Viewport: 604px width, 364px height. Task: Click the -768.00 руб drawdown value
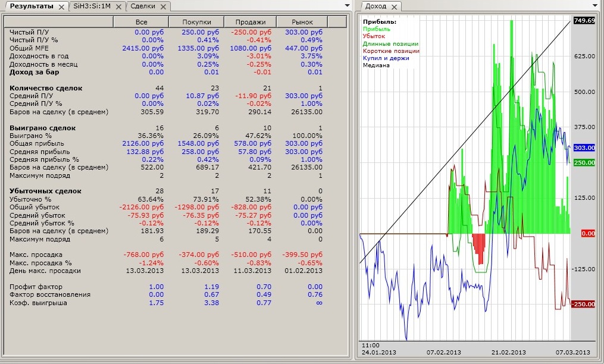[143, 255]
